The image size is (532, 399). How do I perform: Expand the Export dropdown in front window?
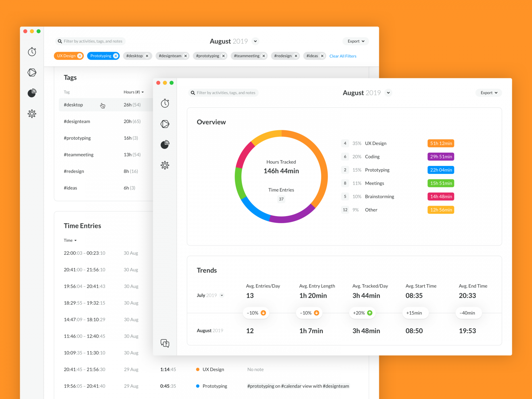pyautogui.click(x=489, y=93)
